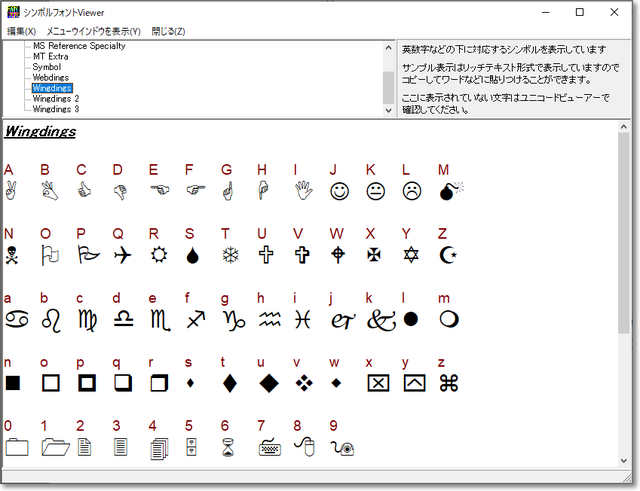Select the command key symbol under z
This screenshot has height=491, width=640.
coord(449,382)
